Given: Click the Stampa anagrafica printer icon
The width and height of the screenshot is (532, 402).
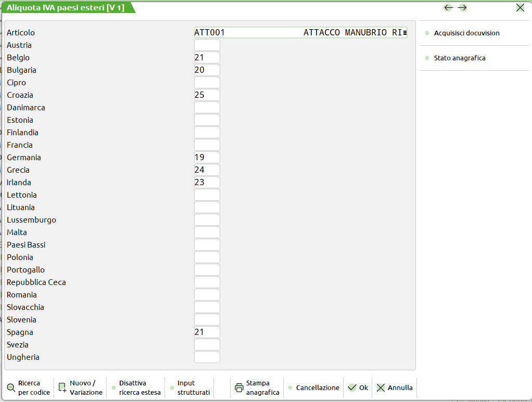Looking at the screenshot, I should (x=239, y=387).
